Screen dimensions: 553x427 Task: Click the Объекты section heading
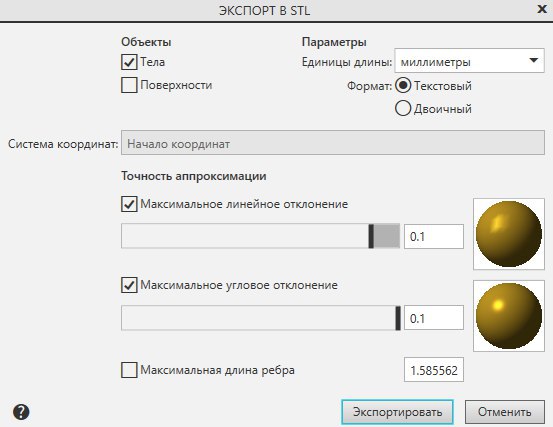coord(146,42)
